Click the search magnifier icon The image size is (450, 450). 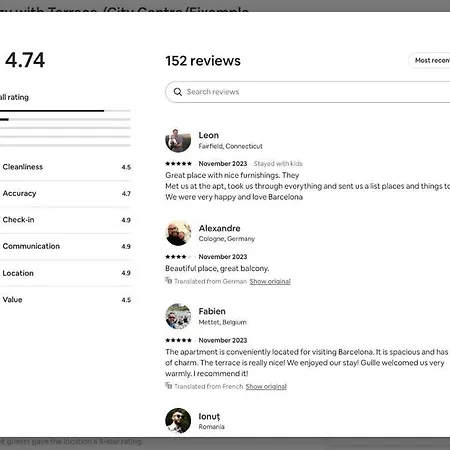point(178,92)
